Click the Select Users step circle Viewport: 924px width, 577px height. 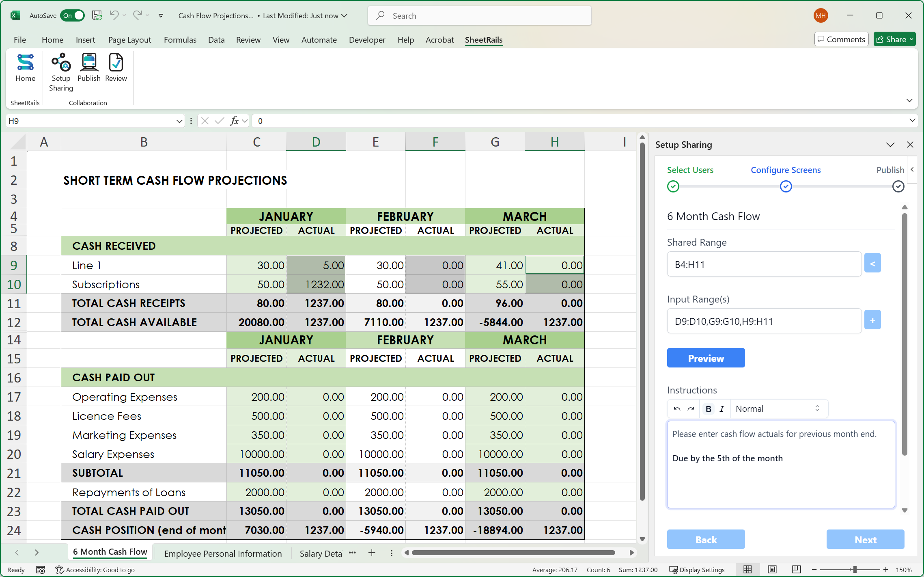(x=673, y=186)
